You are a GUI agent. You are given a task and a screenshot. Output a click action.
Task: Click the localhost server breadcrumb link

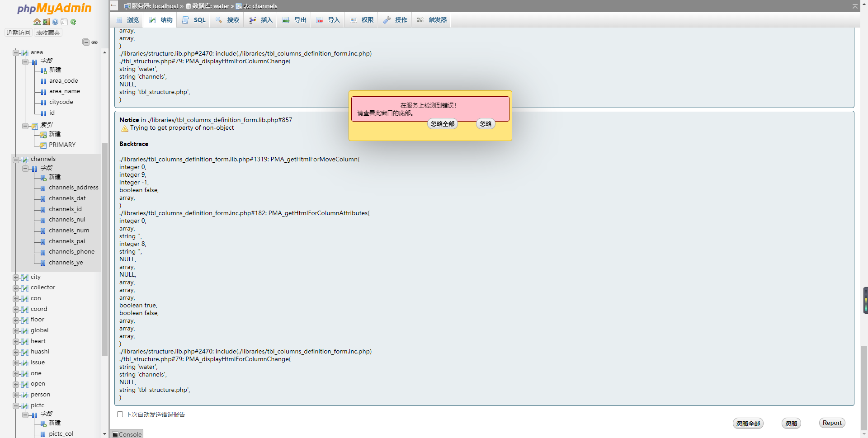point(155,6)
